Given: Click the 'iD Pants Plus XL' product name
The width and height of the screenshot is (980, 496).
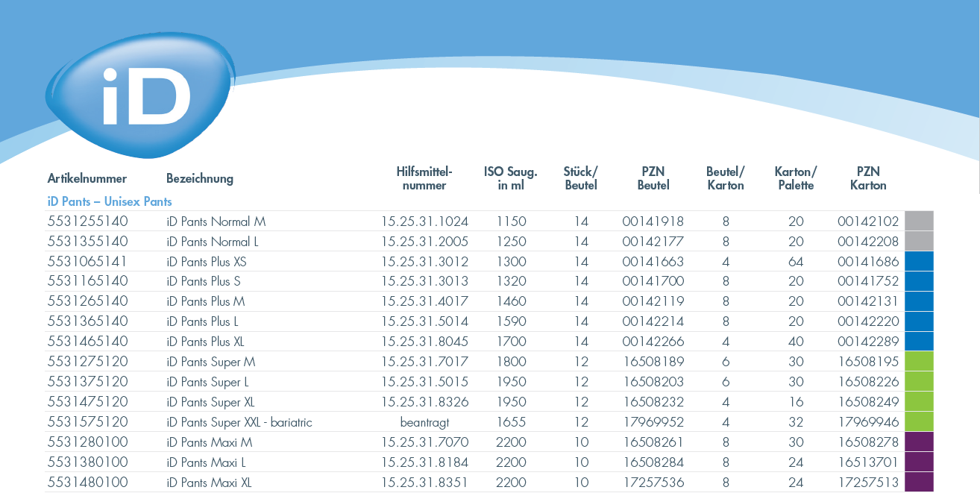Looking at the screenshot, I should [206, 342].
